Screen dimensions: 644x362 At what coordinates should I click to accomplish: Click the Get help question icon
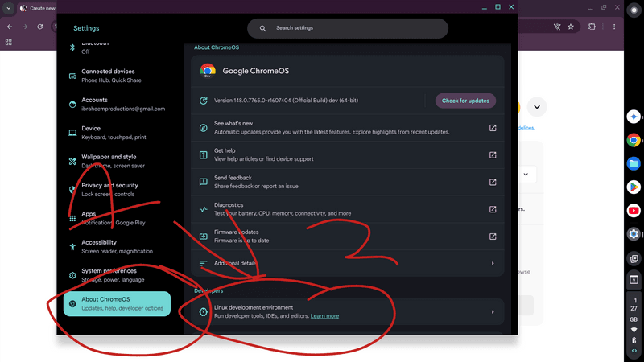pyautogui.click(x=204, y=155)
